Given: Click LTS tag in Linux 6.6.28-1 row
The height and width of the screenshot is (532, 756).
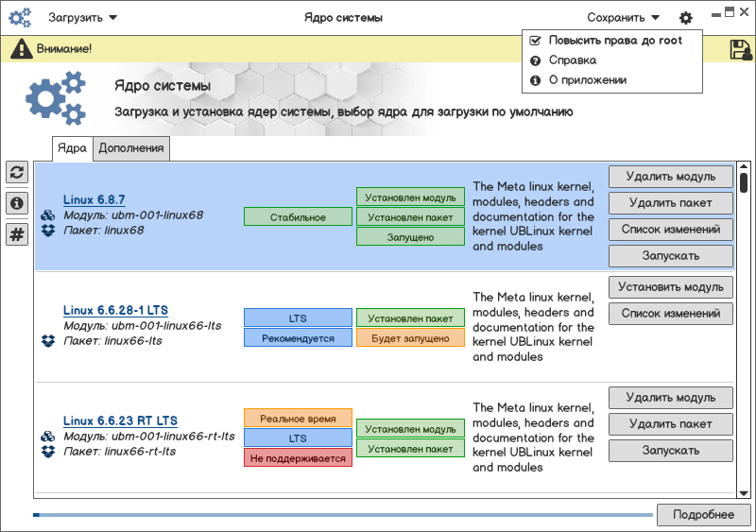Looking at the screenshot, I should coord(298,318).
